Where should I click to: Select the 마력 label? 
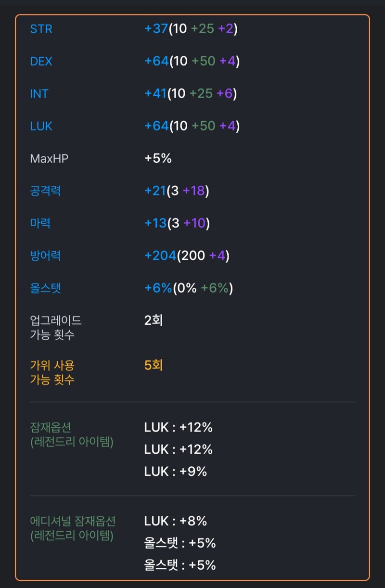[x=40, y=223]
